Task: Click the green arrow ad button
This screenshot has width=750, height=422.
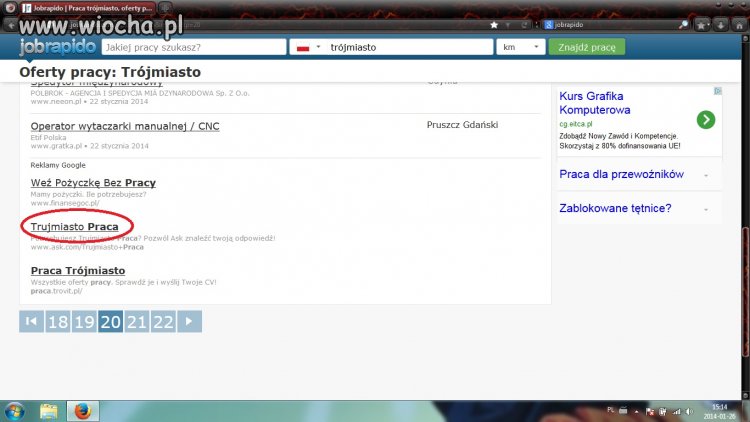Action: pyautogui.click(x=706, y=120)
